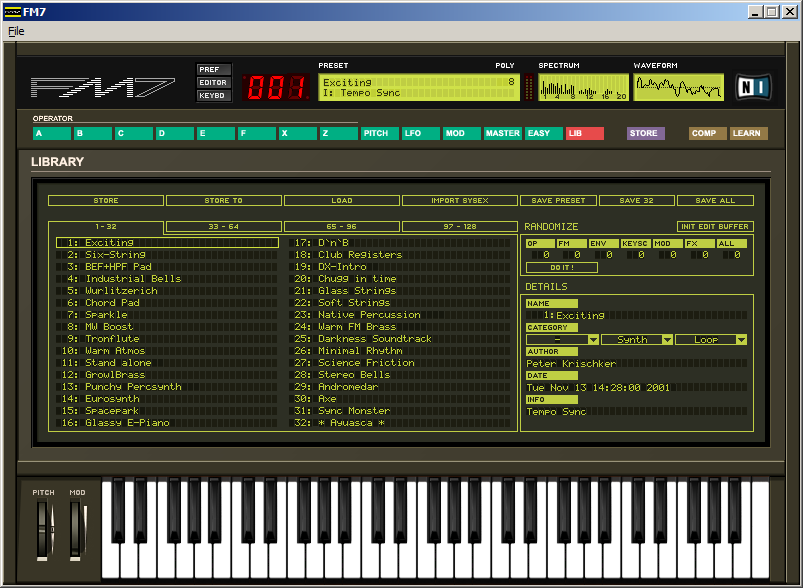The height and width of the screenshot is (588, 803).
Task: Click the OP randomize amount value
Action: coord(542,255)
